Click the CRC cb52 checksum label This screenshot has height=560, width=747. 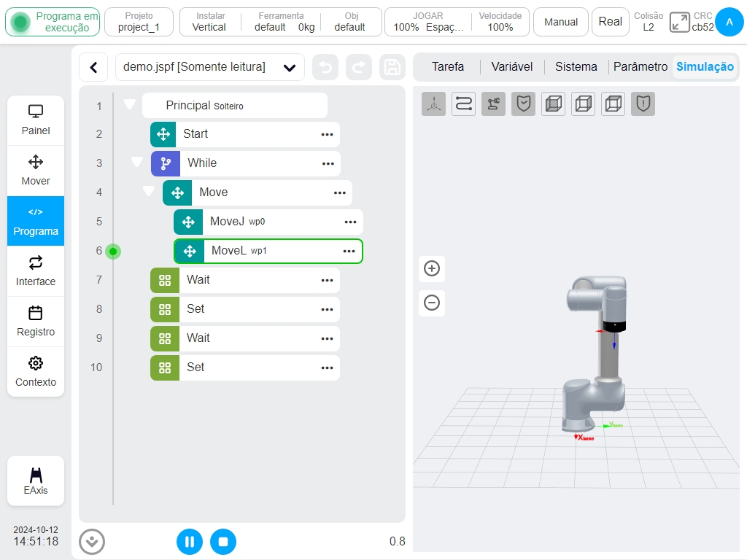703,22
